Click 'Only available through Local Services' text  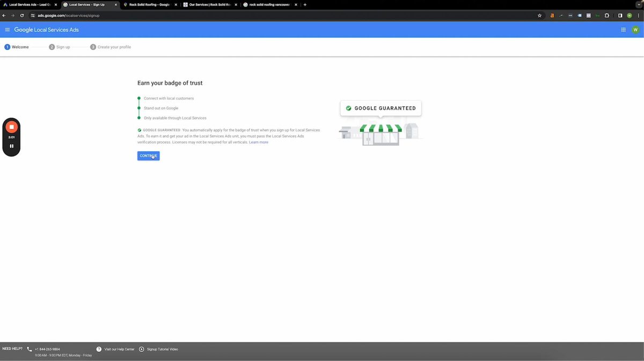175,118
